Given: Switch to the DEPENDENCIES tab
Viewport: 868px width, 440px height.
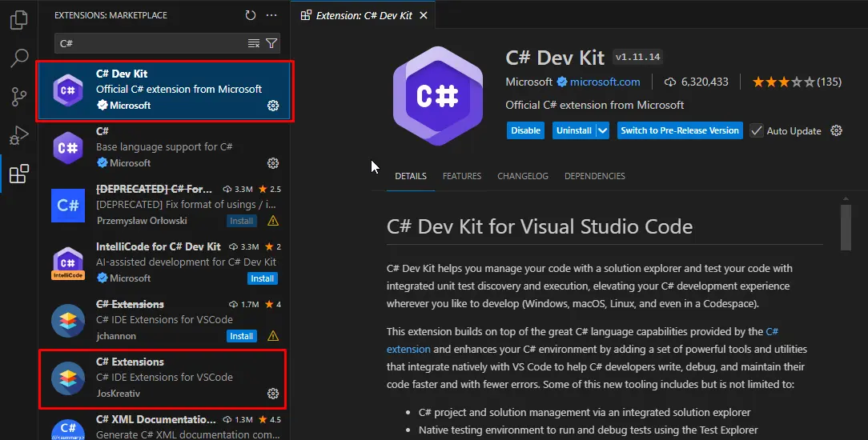Looking at the screenshot, I should 594,176.
